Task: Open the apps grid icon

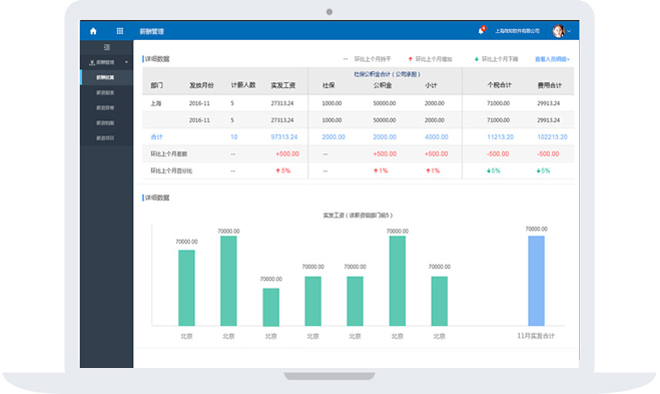Action: tap(120, 31)
